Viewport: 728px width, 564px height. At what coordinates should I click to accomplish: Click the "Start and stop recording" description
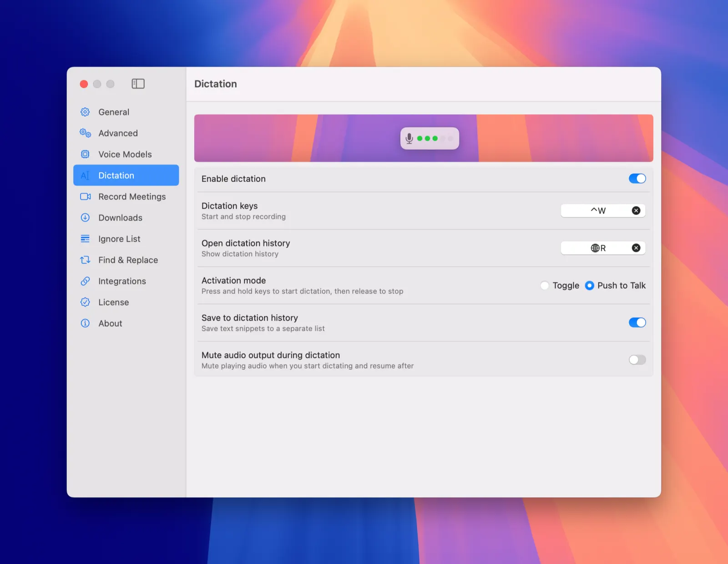click(243, 217)
